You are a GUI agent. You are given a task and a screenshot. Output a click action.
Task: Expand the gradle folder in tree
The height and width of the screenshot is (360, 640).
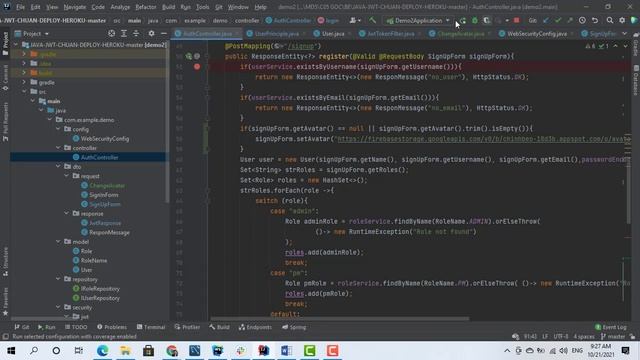[x=24, y=82]
